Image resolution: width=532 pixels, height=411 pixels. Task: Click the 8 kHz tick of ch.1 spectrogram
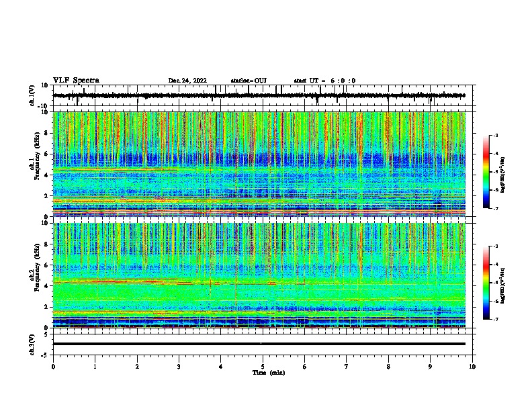(x=47, y=133)
